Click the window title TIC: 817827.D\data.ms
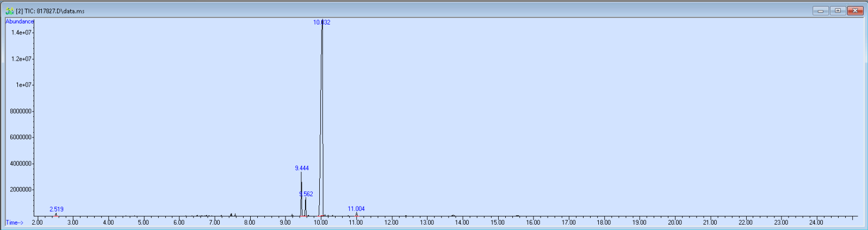 [50, 11]
